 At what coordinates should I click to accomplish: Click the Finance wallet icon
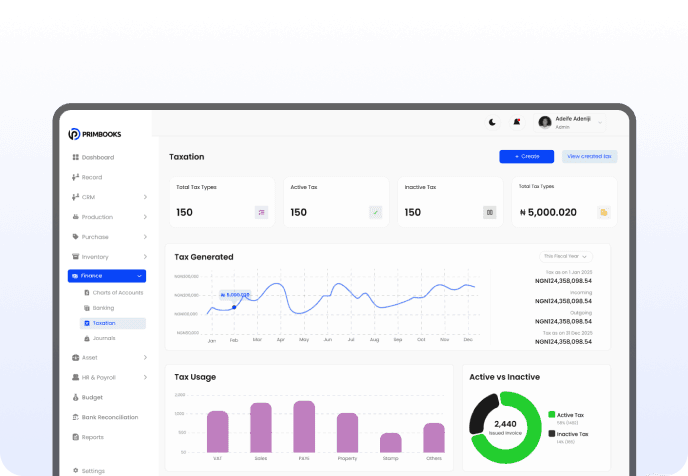tap(75, 276)
